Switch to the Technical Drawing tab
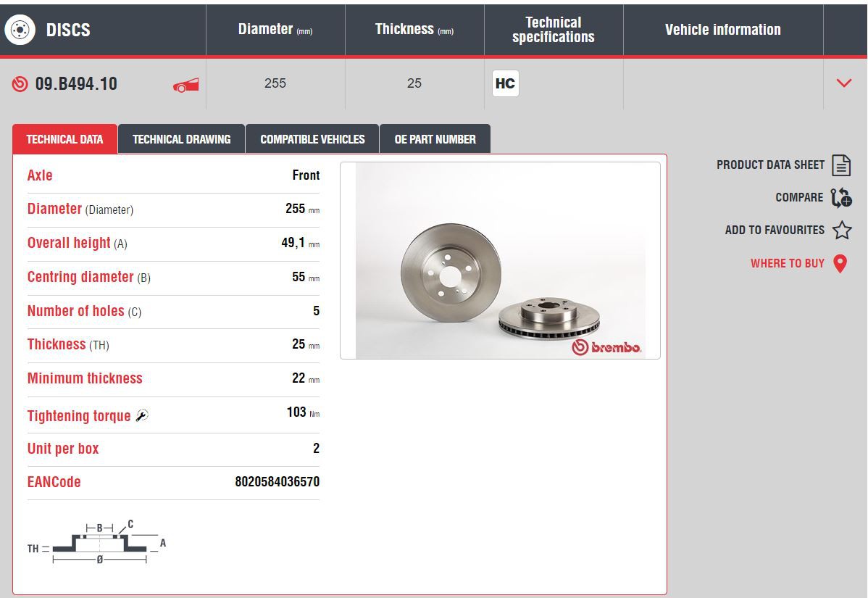Screen dimensions: 868x598 click(x=181, y=139)
